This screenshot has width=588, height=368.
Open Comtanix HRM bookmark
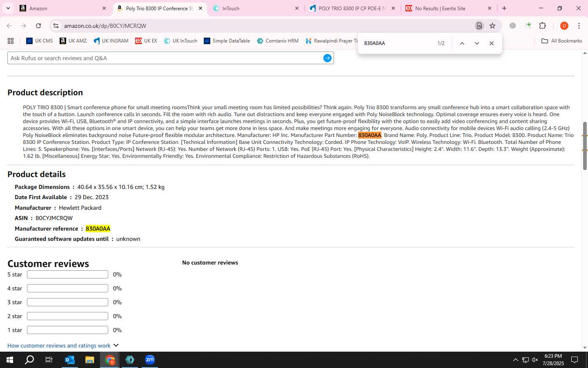[x=278, y=41]
